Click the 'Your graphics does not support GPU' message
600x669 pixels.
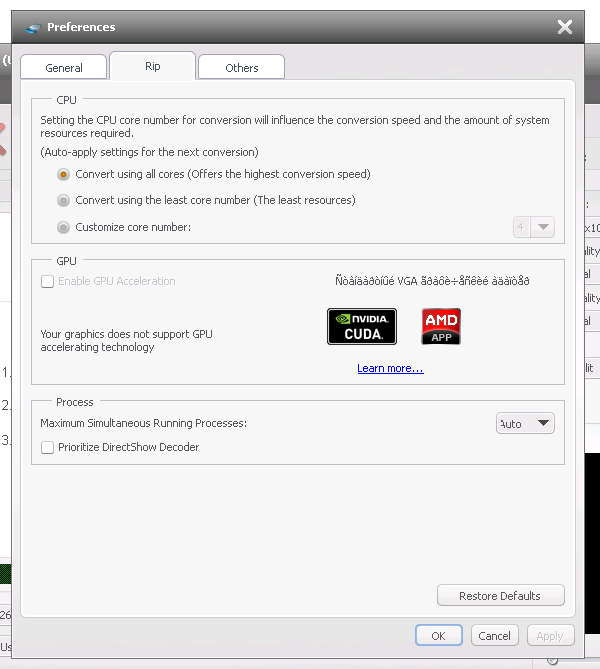[x=126, y=340]
